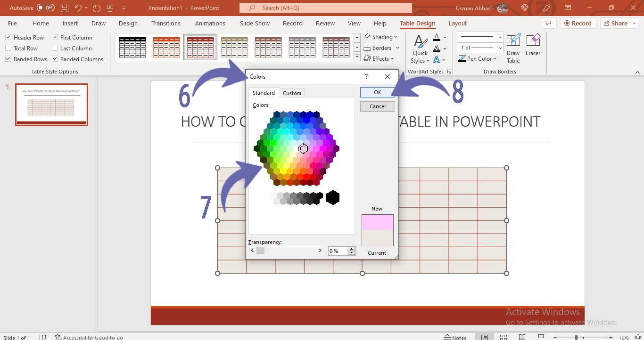Switch to Slide Sorter view
Image resolution: width=644 pixels, height=340 pixels.
(504, 337)
